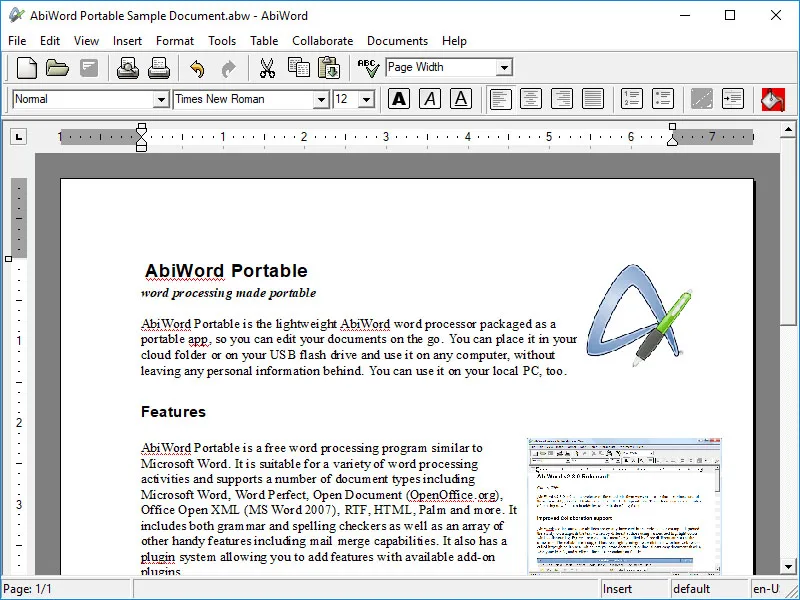Create a new document with toolbar icon

tap(27, 67)
